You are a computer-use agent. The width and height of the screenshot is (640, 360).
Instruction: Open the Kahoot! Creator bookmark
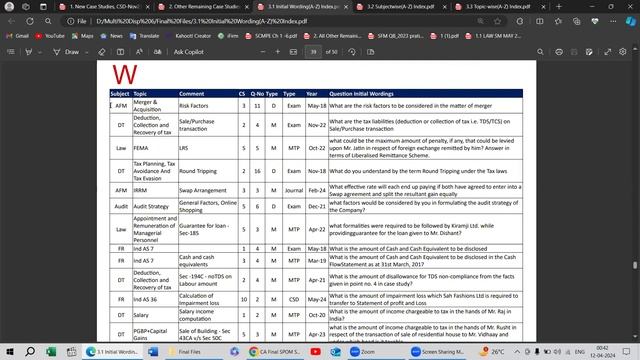coord(189,36)
